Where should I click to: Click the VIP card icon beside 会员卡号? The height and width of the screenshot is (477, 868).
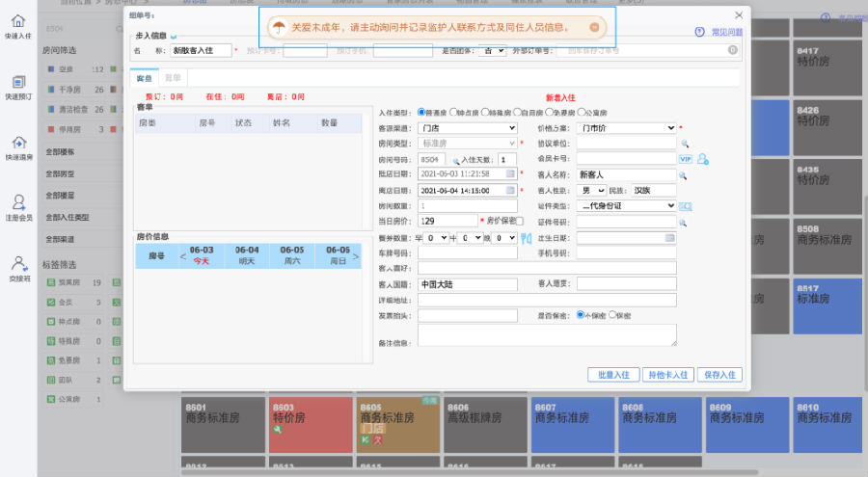coord(686,159)
